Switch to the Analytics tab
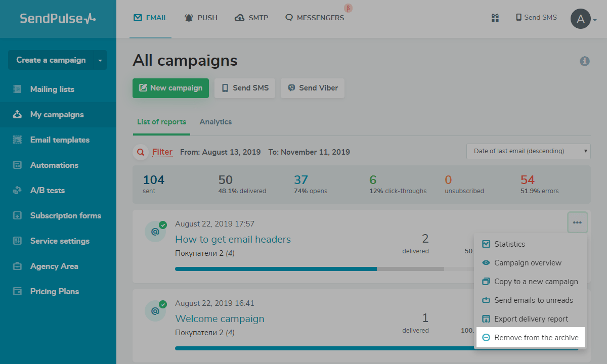Image resolution: width=607 pixels, height=364 pixels. [x=215, y=122]
